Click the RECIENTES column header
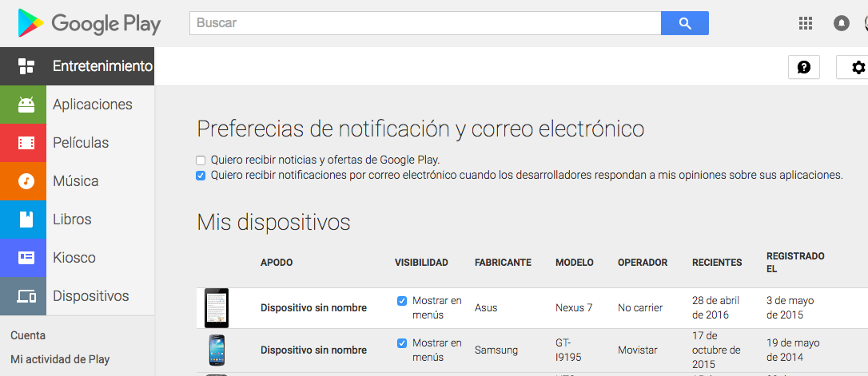868x376 pixels. (x=717, y=263)
